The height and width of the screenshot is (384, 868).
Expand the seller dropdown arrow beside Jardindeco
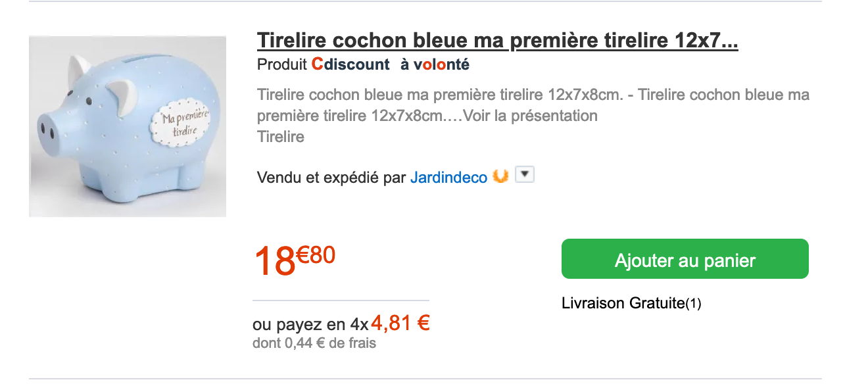pos(524,175)
